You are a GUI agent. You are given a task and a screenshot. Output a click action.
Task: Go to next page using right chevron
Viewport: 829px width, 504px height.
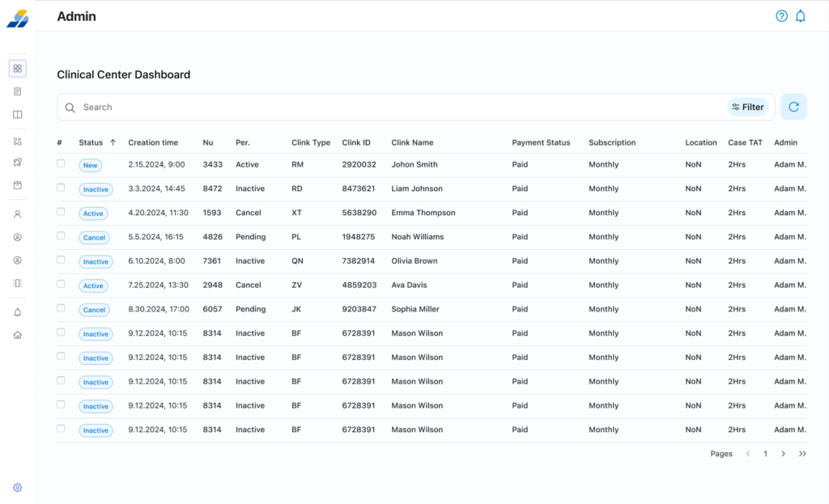(x=783, y=454)
